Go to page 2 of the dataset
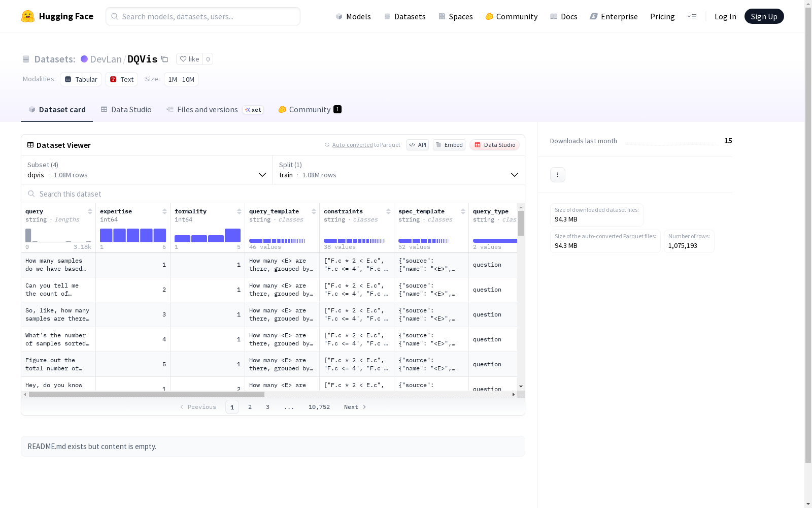Screen dimensions: 812x508 pyautogui.click(x=250, y=407)
